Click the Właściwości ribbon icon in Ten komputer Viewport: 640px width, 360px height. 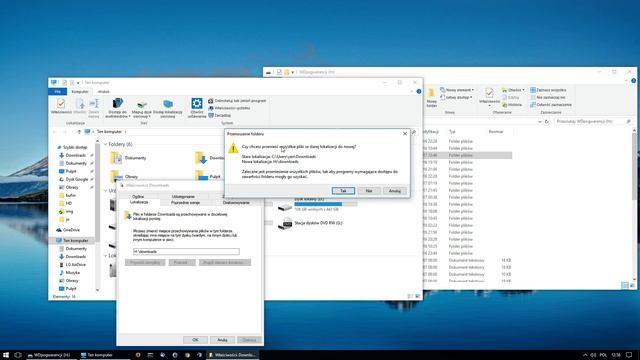coord(61,106)
